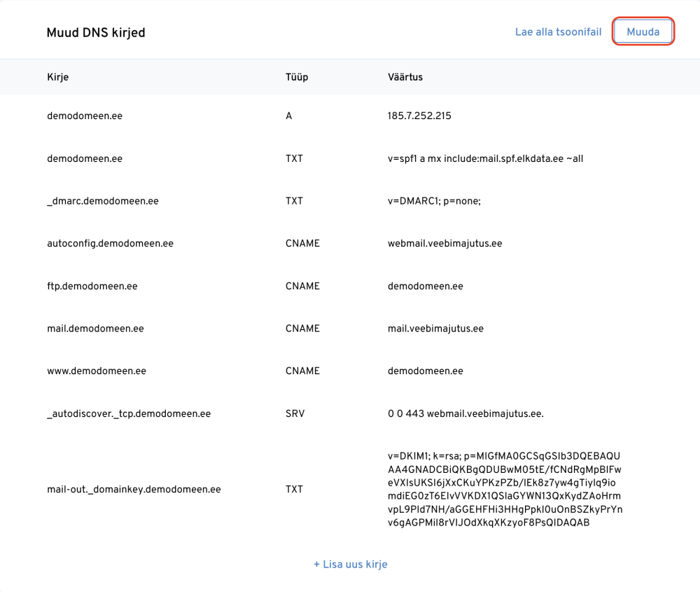Click the mail.demodomeen.ee record name

(94, 329)
